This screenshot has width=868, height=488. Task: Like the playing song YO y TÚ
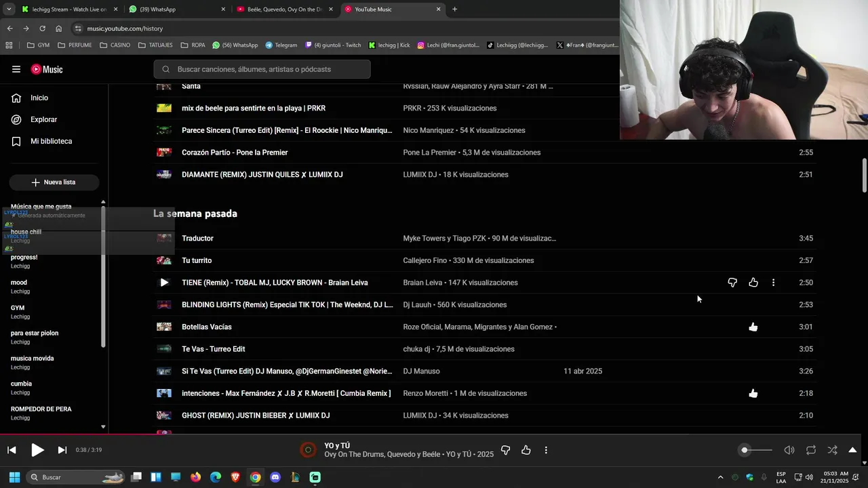(x=526, y=450)
